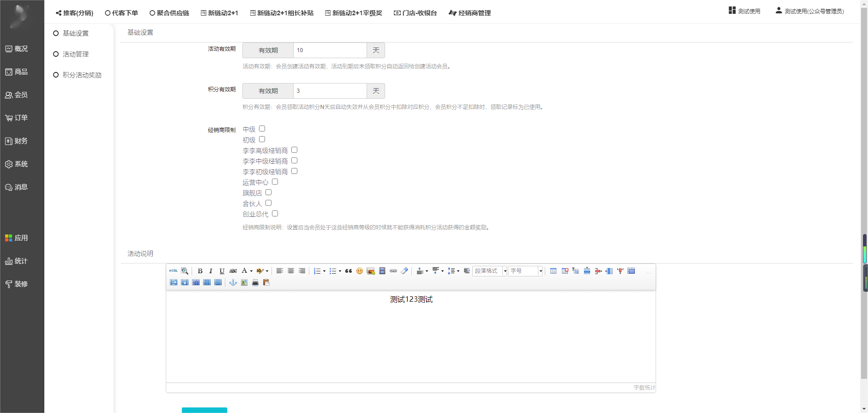Open 积分活动奖励 in the side menu
The image size is (868, 413).
pos(82,75)
